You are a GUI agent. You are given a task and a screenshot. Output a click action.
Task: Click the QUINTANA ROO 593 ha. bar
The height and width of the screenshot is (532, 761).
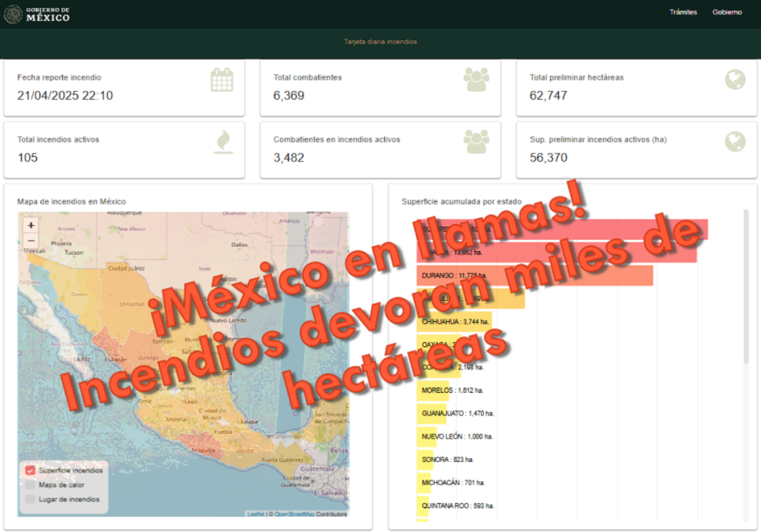click(x=422, y=506)
